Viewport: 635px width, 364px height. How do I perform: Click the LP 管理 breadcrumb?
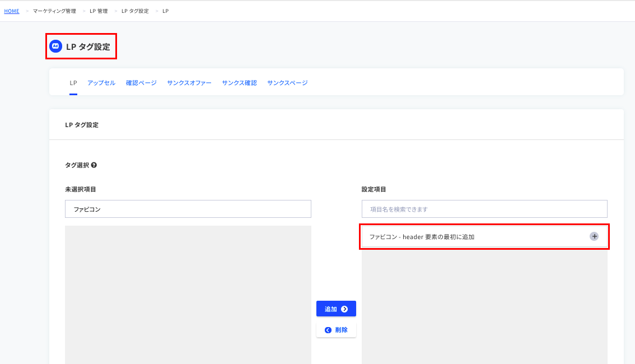(x=99, y=11)
